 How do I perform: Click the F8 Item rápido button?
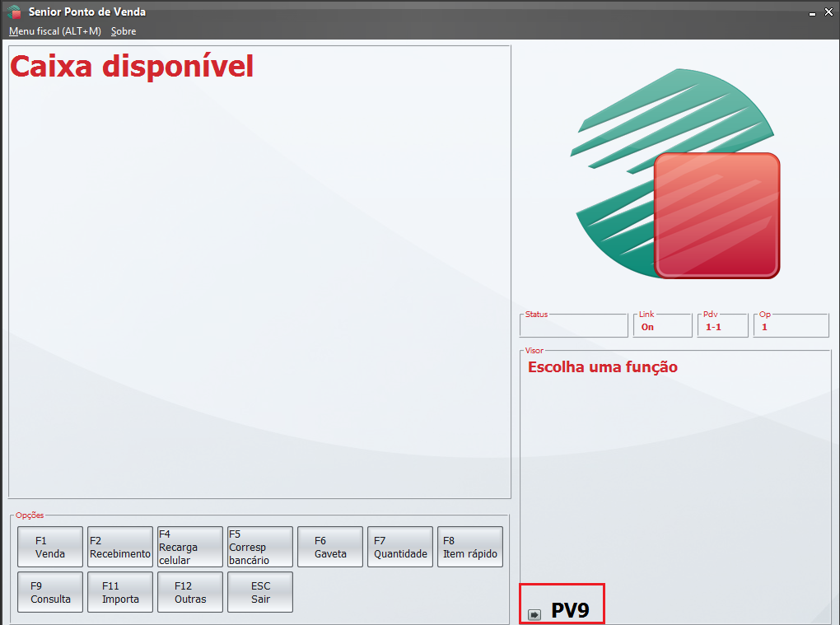click(469, 547)
